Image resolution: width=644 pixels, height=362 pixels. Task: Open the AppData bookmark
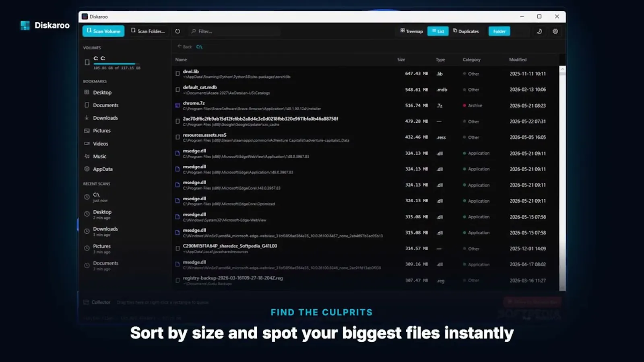coord(103,169)
